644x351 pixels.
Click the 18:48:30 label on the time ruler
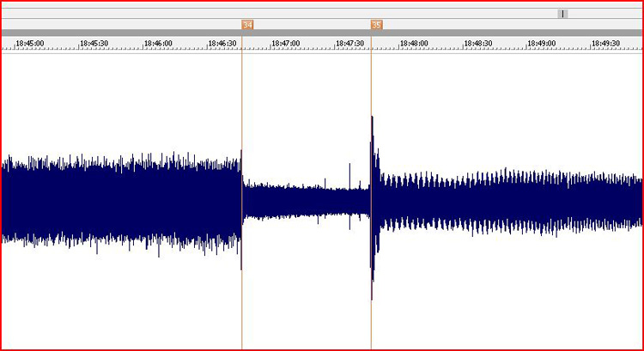[479, 43]
